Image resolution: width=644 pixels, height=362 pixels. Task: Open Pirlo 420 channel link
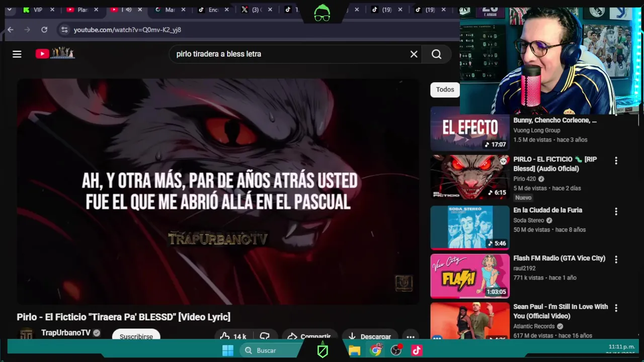coord(524,178)
